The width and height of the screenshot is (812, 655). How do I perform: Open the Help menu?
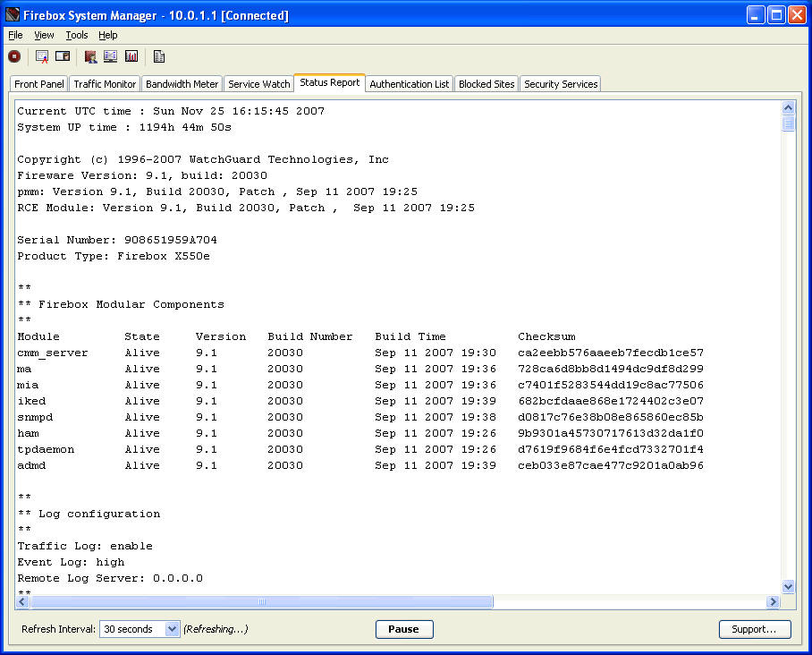tap(107, 35)
